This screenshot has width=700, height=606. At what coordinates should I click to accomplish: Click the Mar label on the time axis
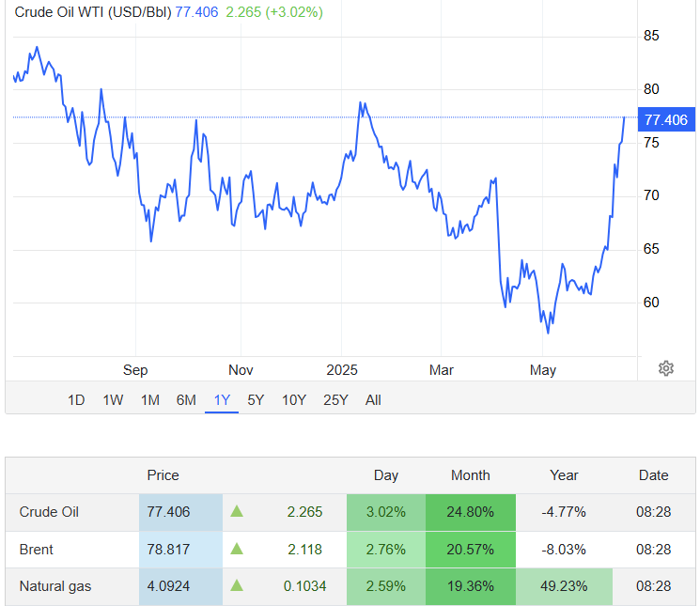tap(441, 370)
